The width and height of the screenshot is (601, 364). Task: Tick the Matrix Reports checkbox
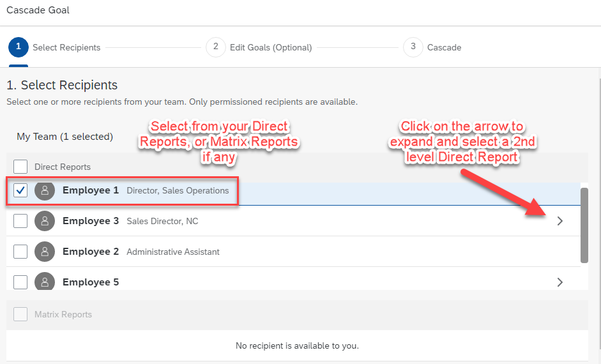coord(20,314)
